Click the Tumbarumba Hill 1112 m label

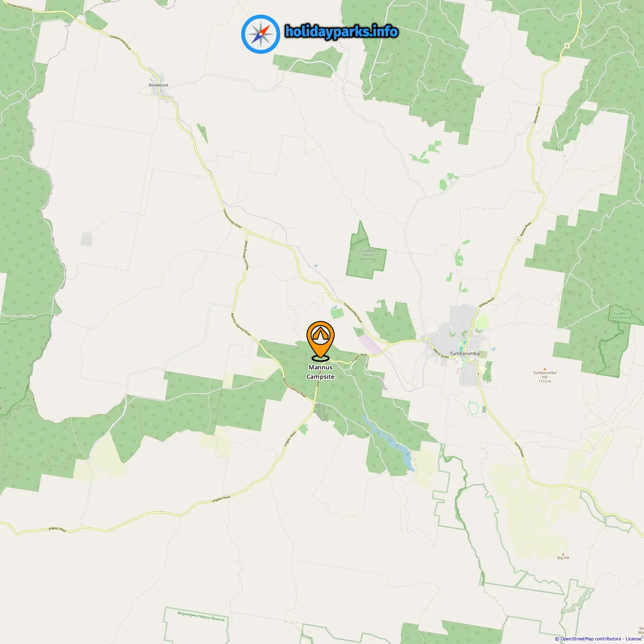point(544,377)
